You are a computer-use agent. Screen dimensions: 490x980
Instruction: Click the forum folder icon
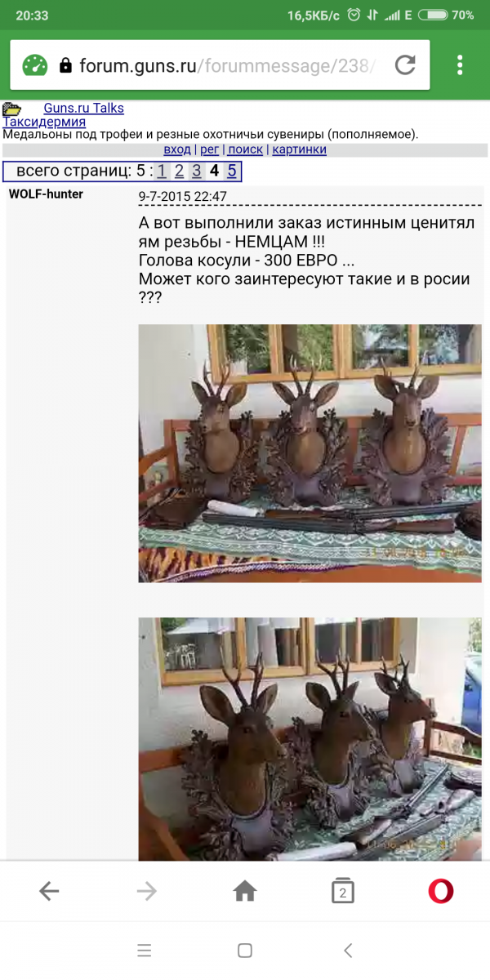[11, 109]
